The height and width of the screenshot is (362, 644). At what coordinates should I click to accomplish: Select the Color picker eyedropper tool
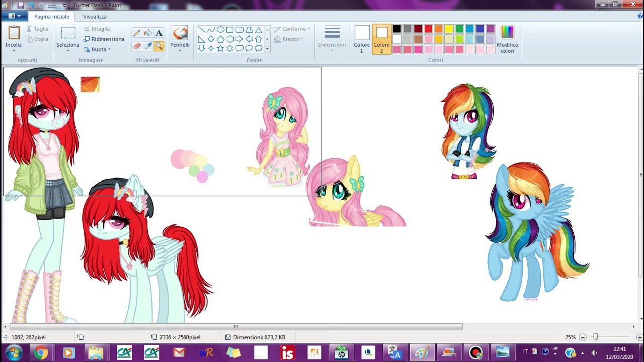click(x=148, y=46)
